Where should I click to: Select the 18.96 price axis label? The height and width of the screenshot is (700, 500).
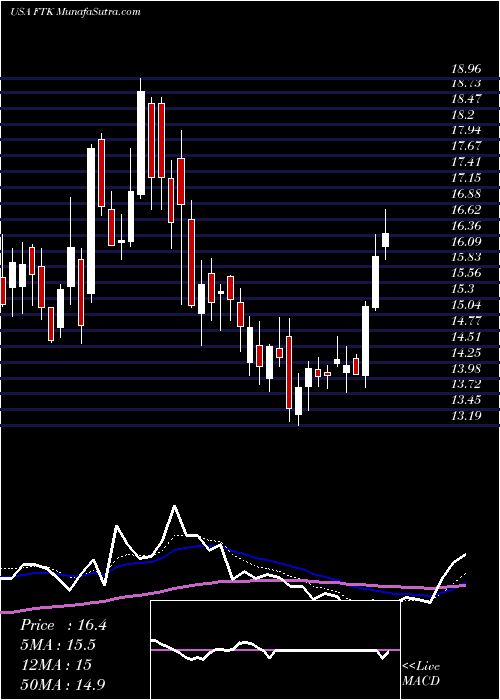tap(466, 69)
